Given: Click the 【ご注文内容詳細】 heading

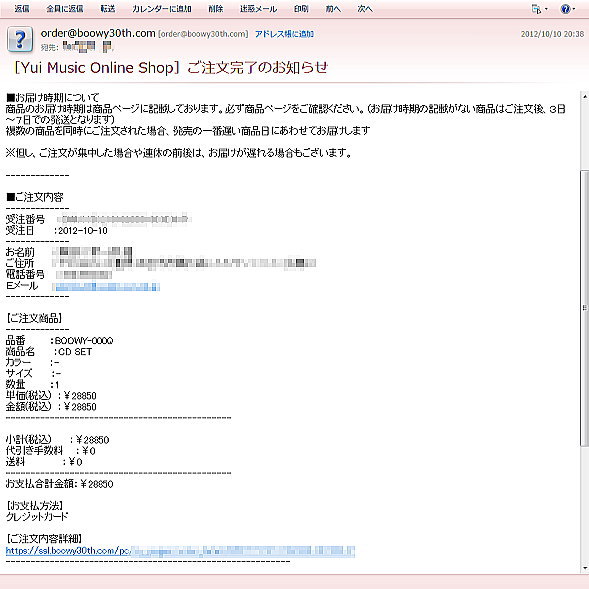Looking at the screenshot, I should click(44, 539).
